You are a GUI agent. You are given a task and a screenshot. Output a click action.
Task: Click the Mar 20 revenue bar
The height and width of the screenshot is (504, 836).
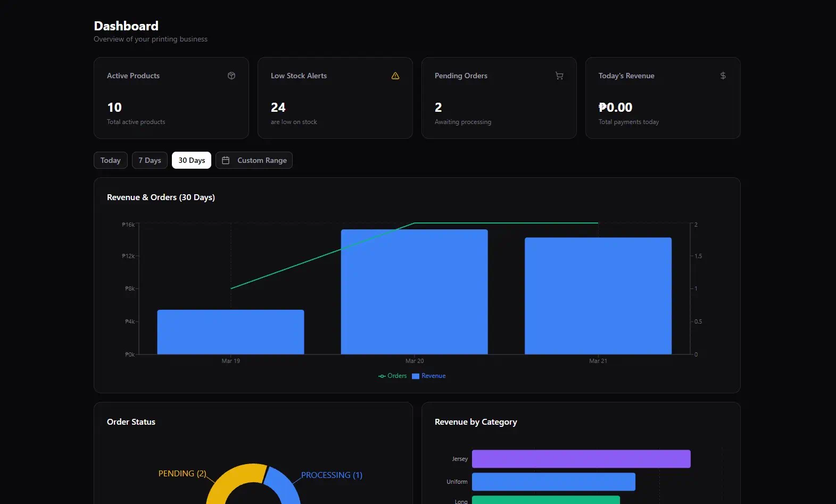[415, 292]
